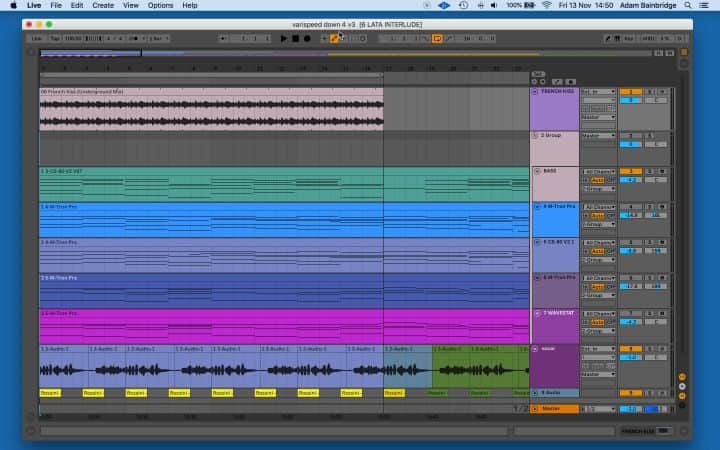This screenshot has width=720, height=450.
Task: Open the global quantization 1 Bar dropdown
Action: tap(159, 39)
